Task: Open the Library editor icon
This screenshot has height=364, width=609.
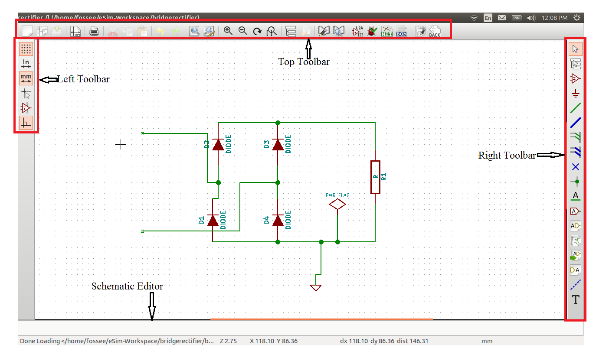Action: (324, 31)
